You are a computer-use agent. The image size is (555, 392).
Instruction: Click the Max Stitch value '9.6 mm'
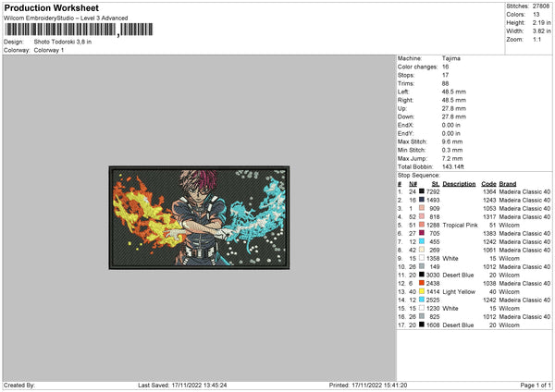tap(452, 141)
